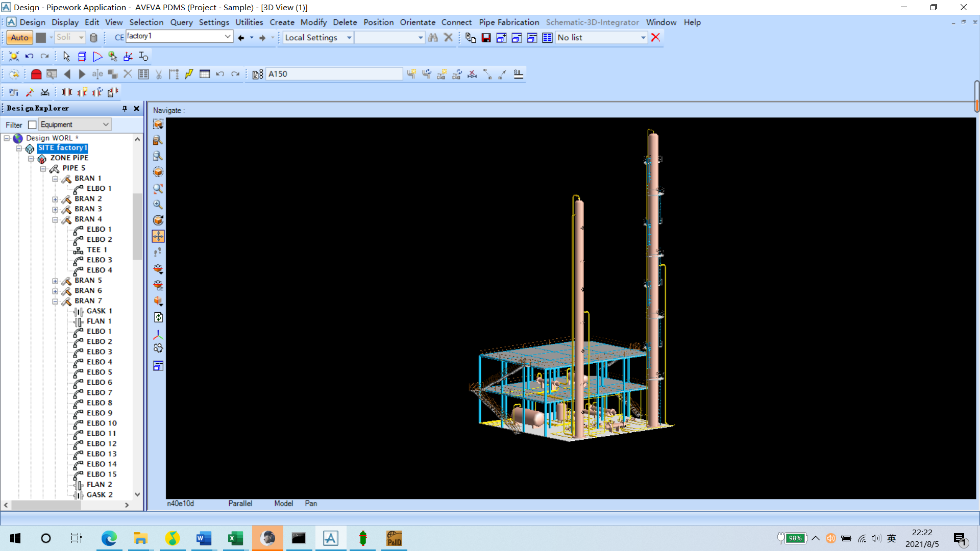The width and height of the screenshot is (980, 551).
Task: Click the black right triangle next icon
Action: (82, 74)
